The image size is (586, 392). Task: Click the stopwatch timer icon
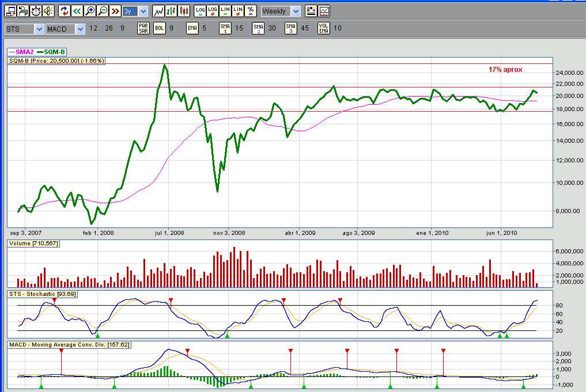(x=36, y=11)
